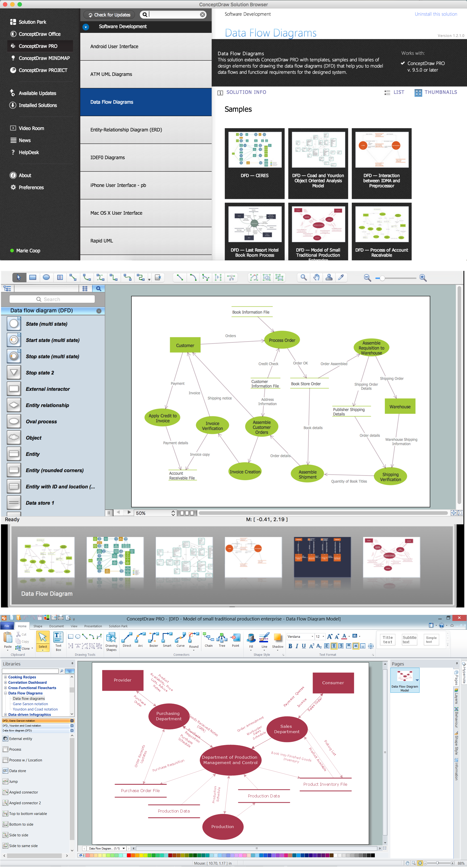
Task: Select the arrow pointer tool in Mac toolbar
Action: pyautogui.click(x=19, y=277)
